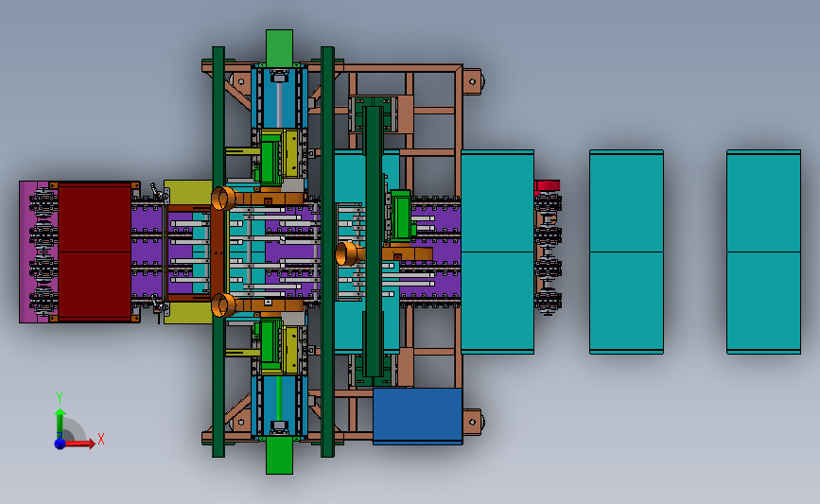Select the center orange funnel
The width and height of the screenshot is (820, 504).
coord(347,253)
